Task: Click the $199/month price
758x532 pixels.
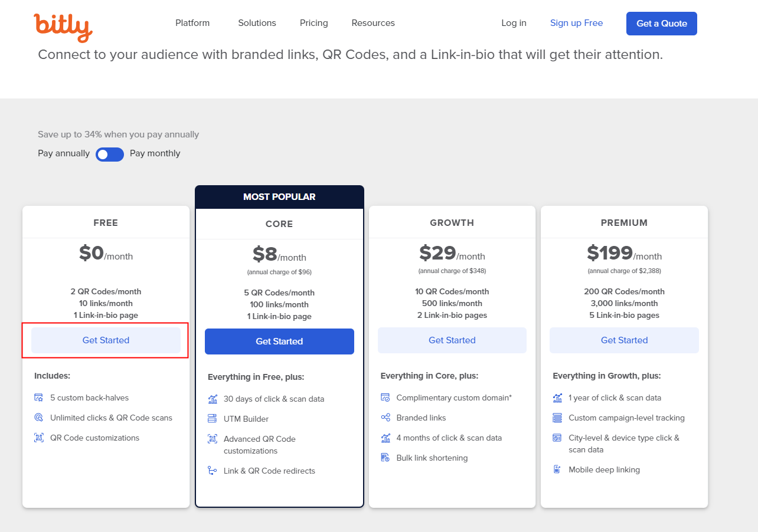Action: click(x=624, y=254)
